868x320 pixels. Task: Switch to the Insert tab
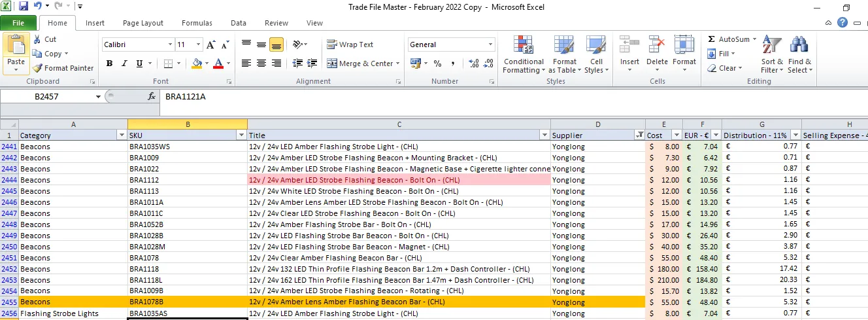pyautogui.click(x=95, y=23)
